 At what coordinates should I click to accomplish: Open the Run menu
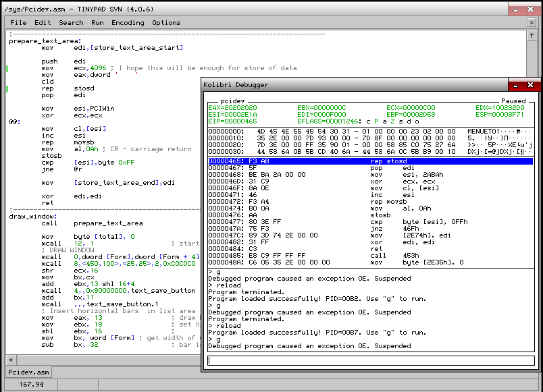click(x=98, y=22)
